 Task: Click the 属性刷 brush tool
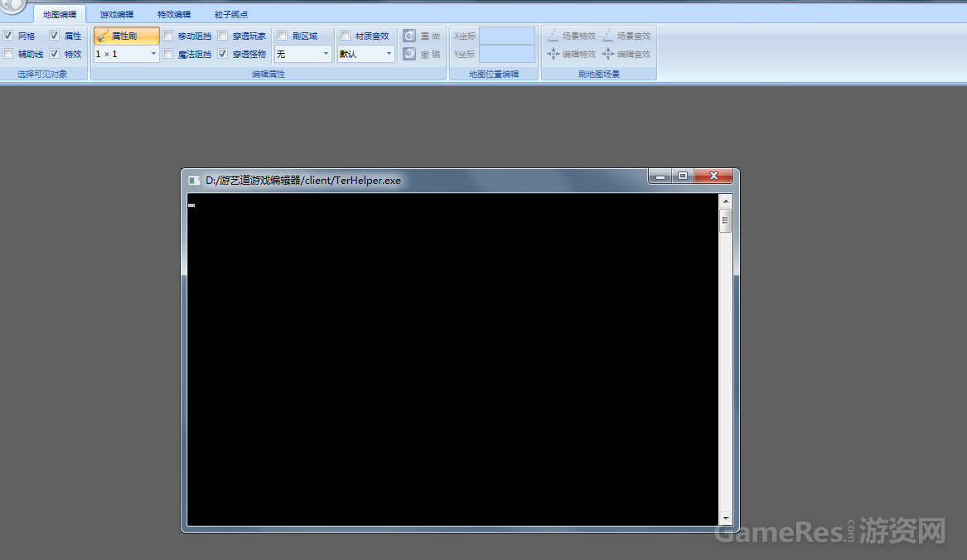pos(127,36)
